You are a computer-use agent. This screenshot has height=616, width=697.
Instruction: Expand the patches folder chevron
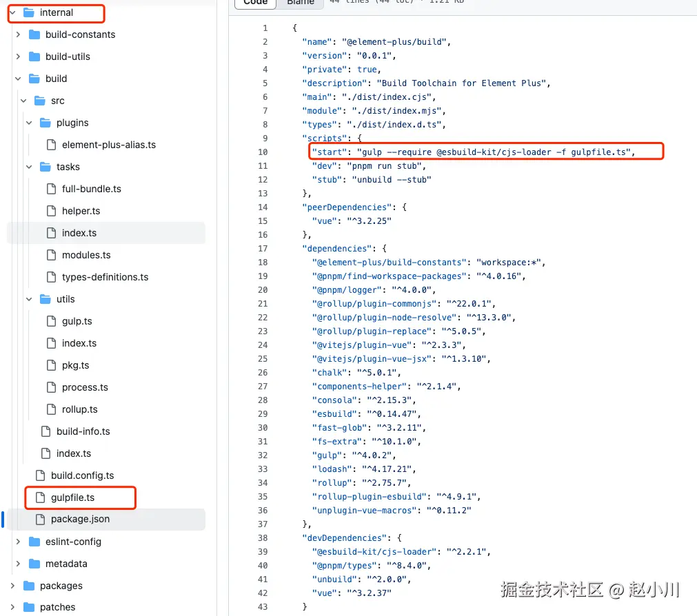[x=12, y=606]
